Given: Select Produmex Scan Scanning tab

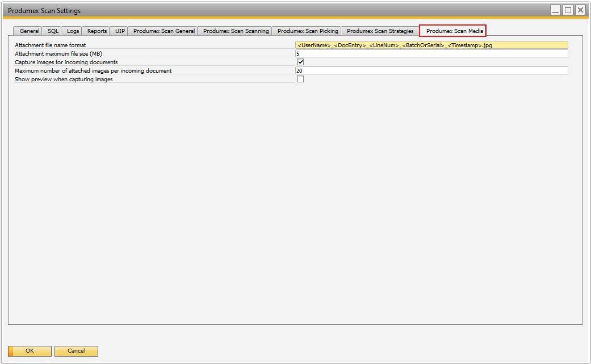Looking at the screenshot, I should tap(236, 31).
